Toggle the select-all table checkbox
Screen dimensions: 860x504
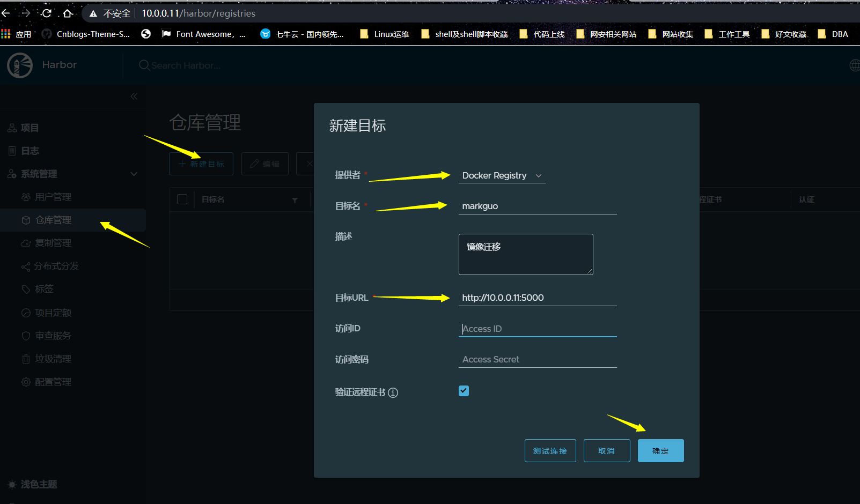pos(182,199)
